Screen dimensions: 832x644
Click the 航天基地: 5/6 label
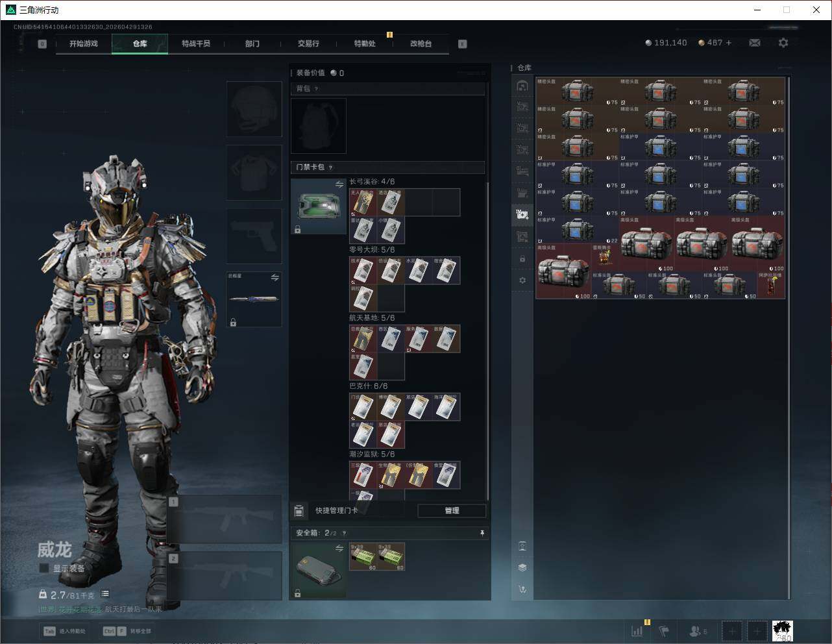[x=372, y=318]
